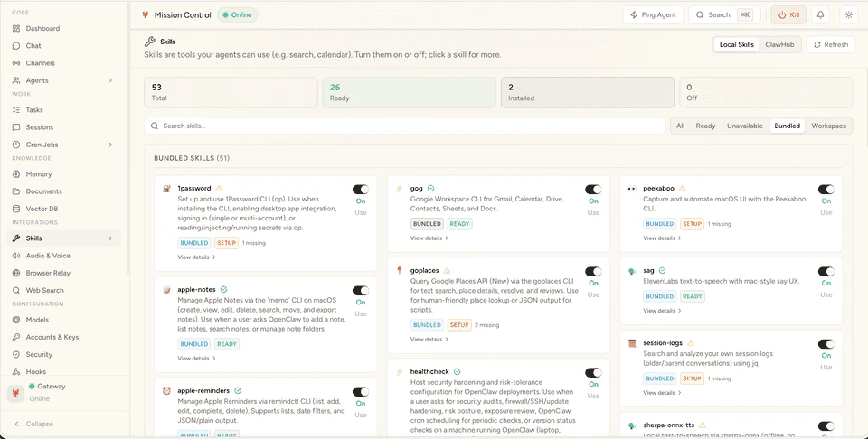Open the top Search button
868x439 pixels.
pyautogui.click(x=724, y=15)
